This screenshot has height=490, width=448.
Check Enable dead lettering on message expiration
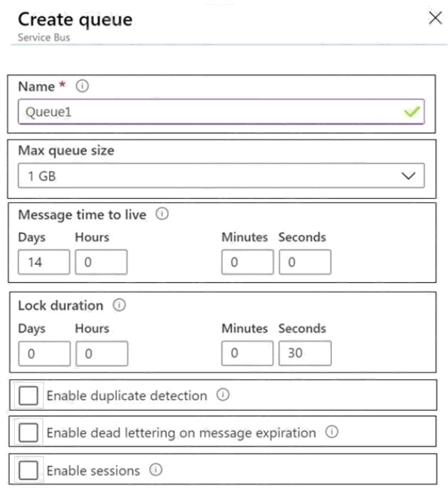pos(28,433)
